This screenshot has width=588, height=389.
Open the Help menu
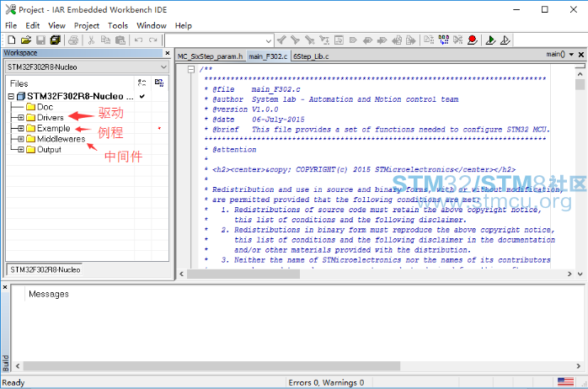(x=184, y=25)
